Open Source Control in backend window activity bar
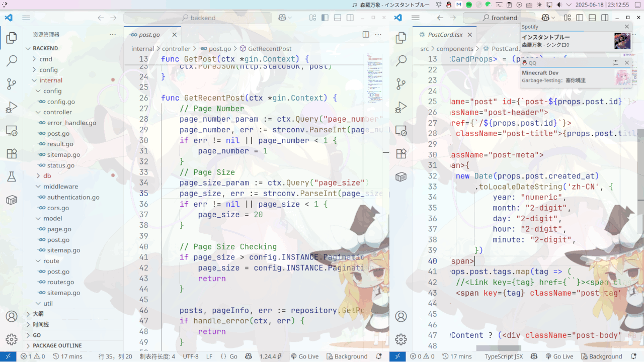 tap(11, 84)
